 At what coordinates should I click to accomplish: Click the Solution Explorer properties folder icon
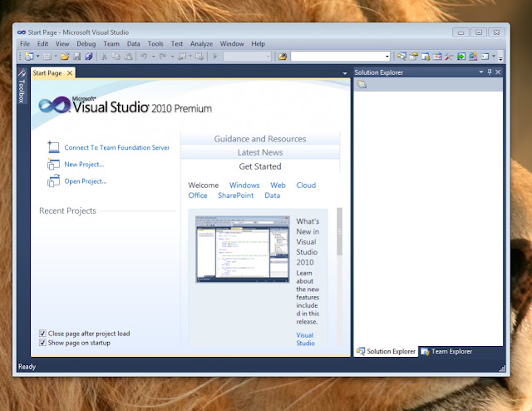point(362,84)
